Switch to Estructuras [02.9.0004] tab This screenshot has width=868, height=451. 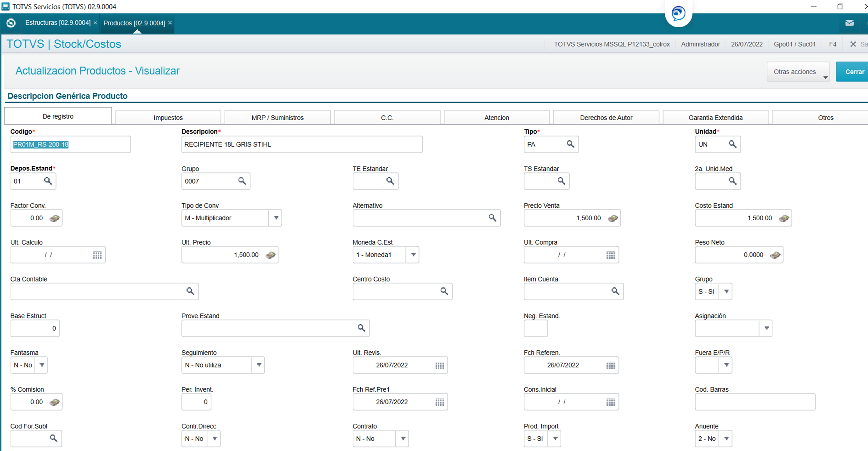coord(58,23)
